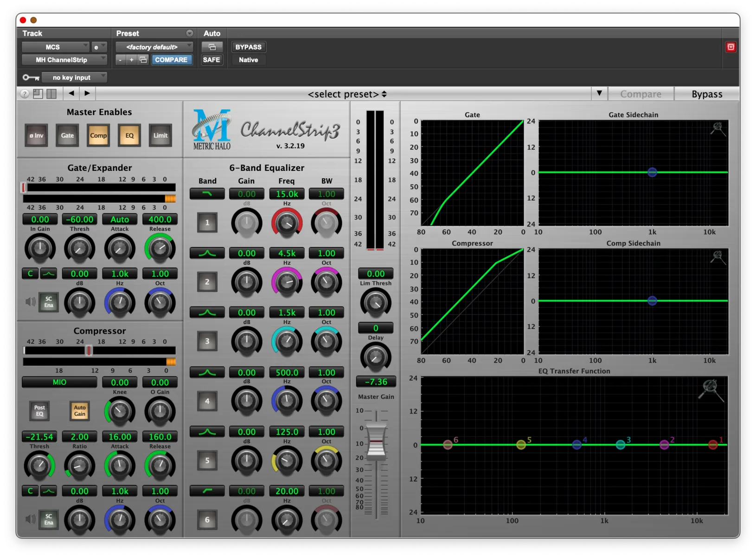Click the preset copy settings icon

[143, 60]
